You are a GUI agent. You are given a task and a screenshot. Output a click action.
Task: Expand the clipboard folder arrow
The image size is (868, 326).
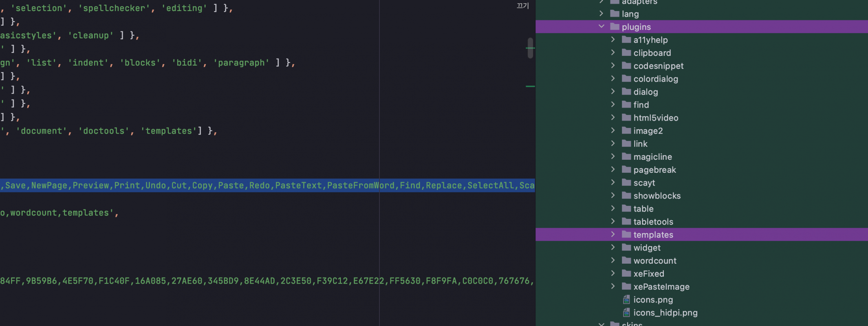click(x=613, y=53)
